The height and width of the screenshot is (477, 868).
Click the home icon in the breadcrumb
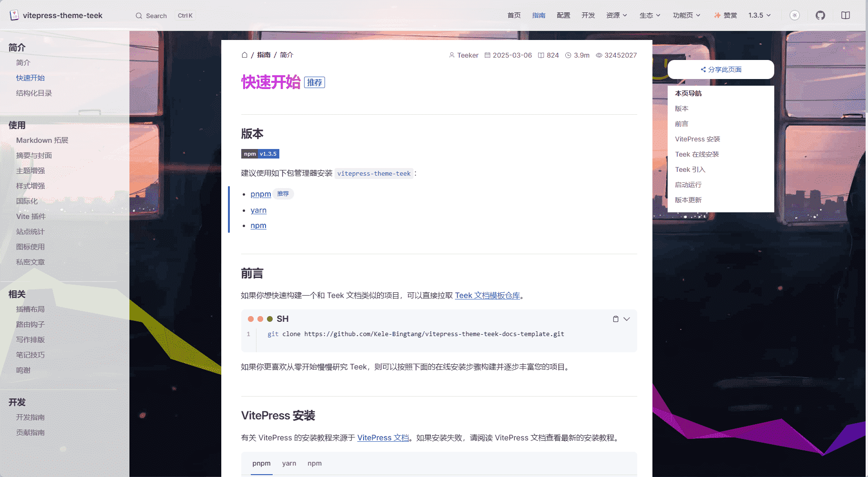245,55
